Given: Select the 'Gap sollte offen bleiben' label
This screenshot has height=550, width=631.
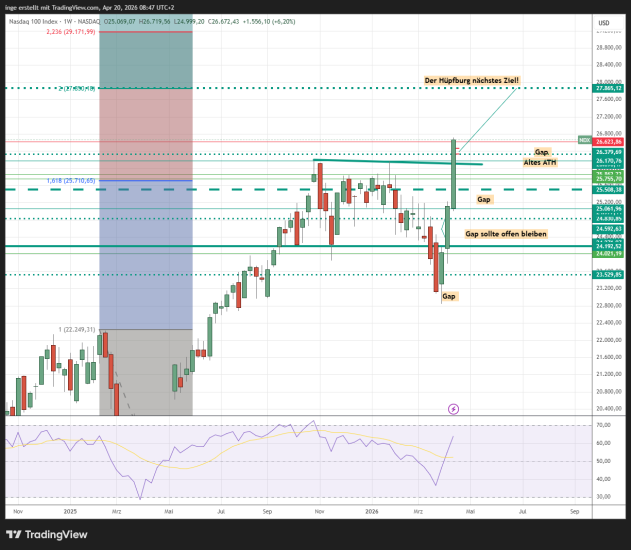Looking at the screenshot, I should (506, 232).
